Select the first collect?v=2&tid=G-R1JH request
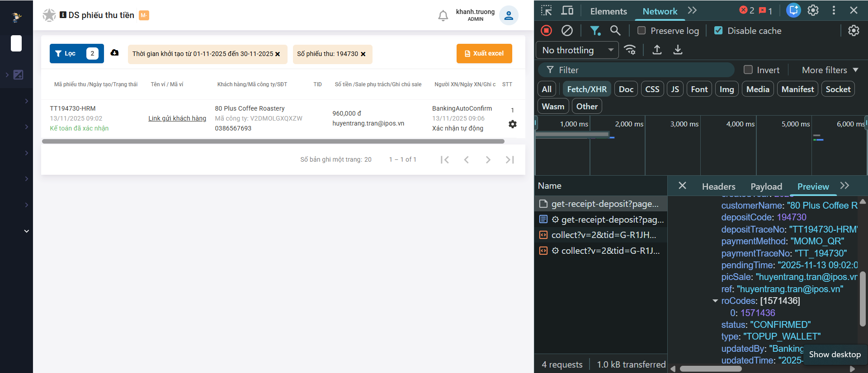Screen dimensions: 868x373 coord(601,235)
